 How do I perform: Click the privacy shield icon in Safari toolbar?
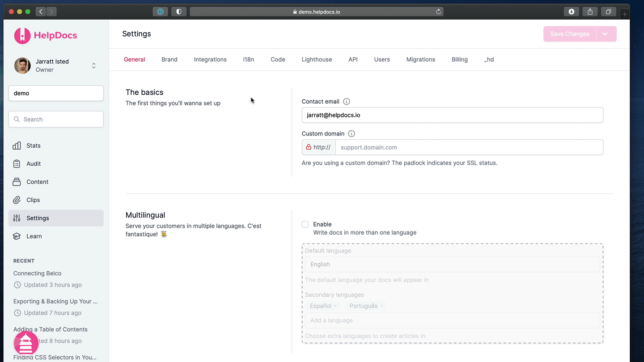click(179, 12)
